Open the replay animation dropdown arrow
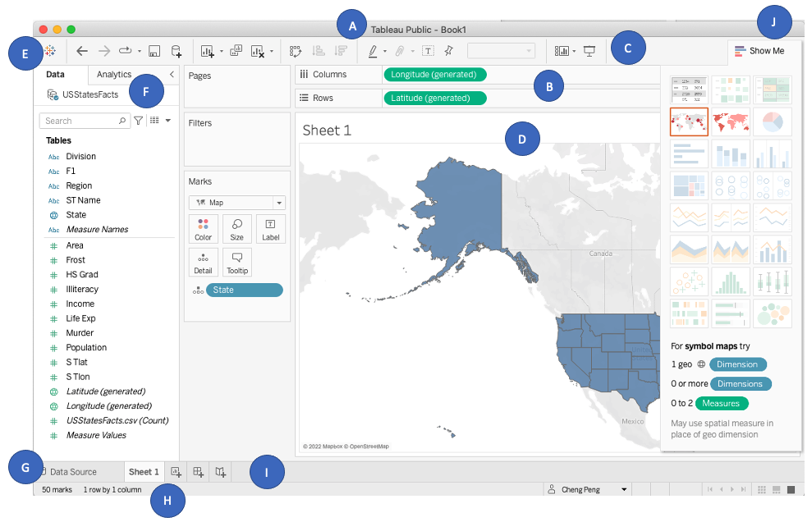Image resolution: width=812 pixels, height=522 pixels. click(x=140, y=51)
